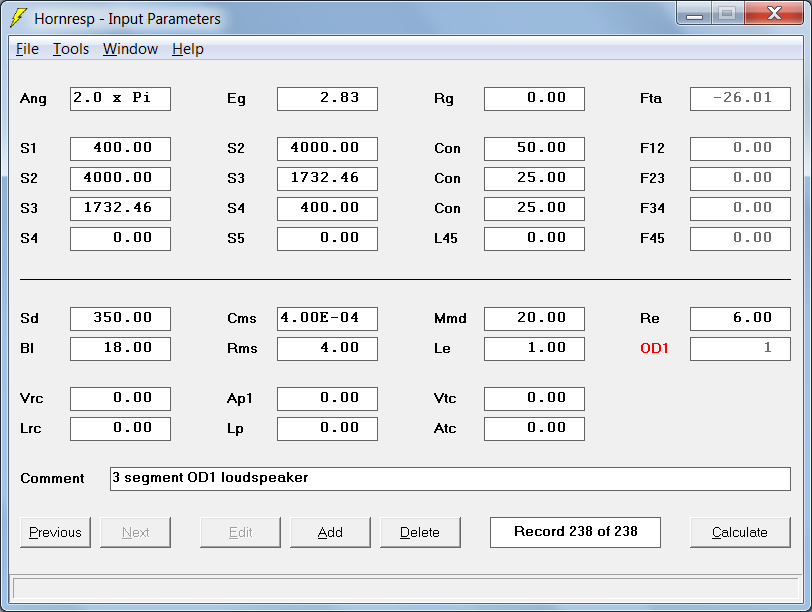Click the F12 field
This screenshot has width=812, height=612.
pyautogui.click(x=740, y=149)
